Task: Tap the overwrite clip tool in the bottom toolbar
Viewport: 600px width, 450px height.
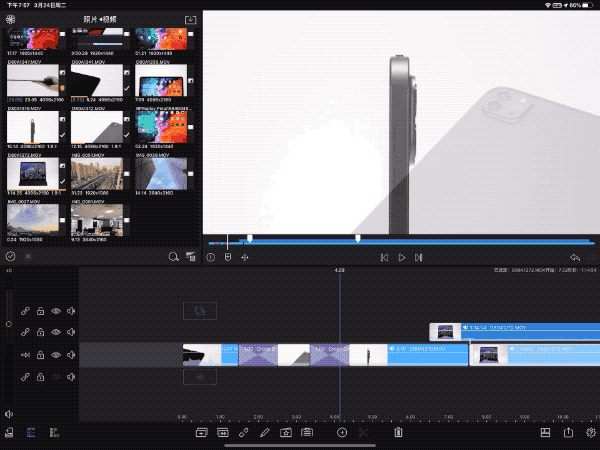Action: click(223, 433)
